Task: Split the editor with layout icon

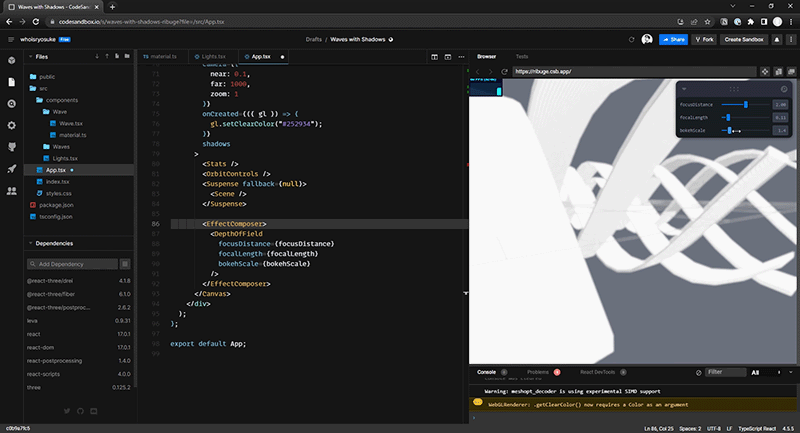Action: coord(434,57)
